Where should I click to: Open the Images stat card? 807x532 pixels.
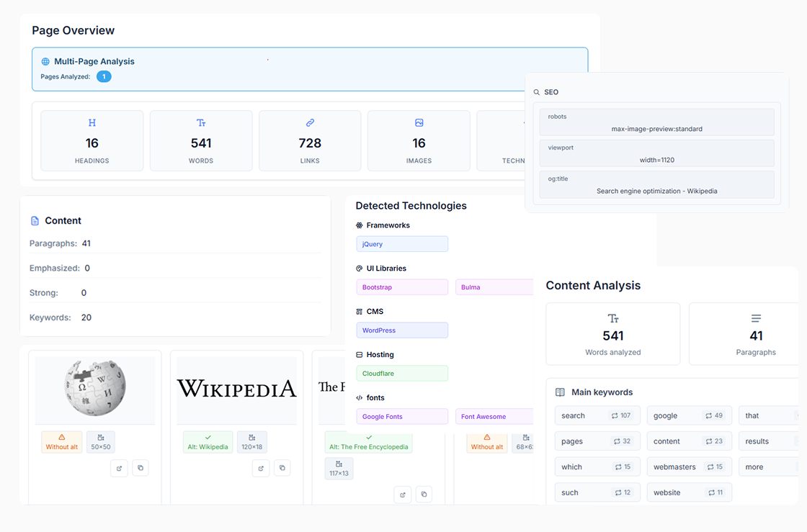pyautogui.click(x=419, y=140)
